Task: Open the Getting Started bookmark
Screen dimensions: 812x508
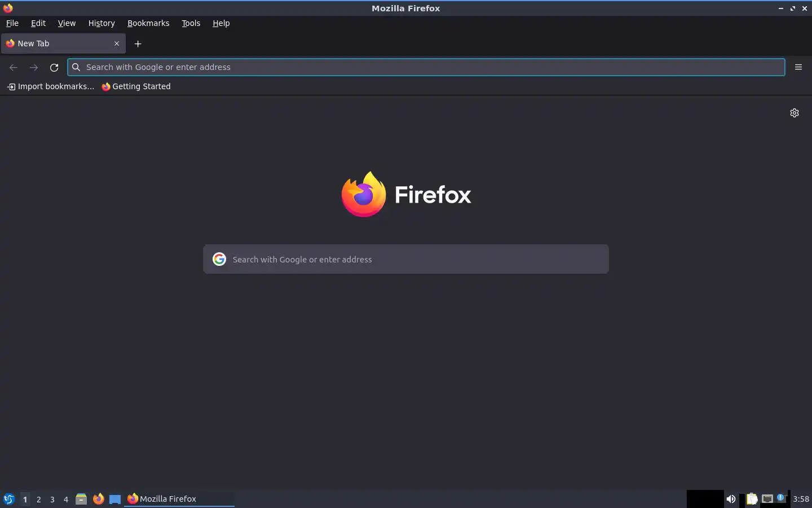Action: 136,86
